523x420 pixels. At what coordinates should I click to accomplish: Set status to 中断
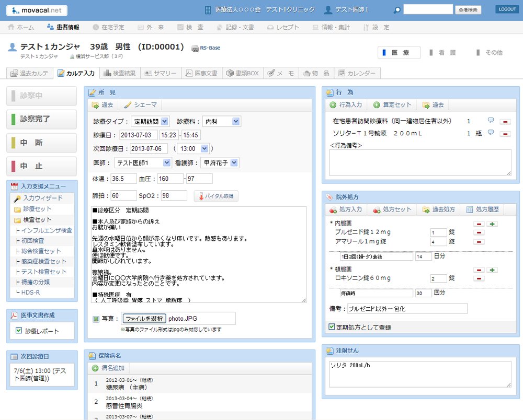pyautogui.click(x=42, y=143)
